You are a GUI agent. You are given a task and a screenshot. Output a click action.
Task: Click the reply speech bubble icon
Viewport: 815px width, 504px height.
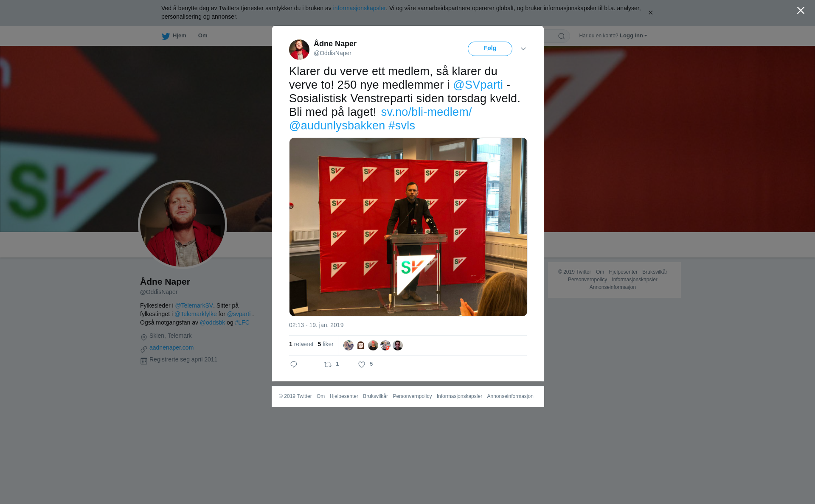click(x=294, y=364)
